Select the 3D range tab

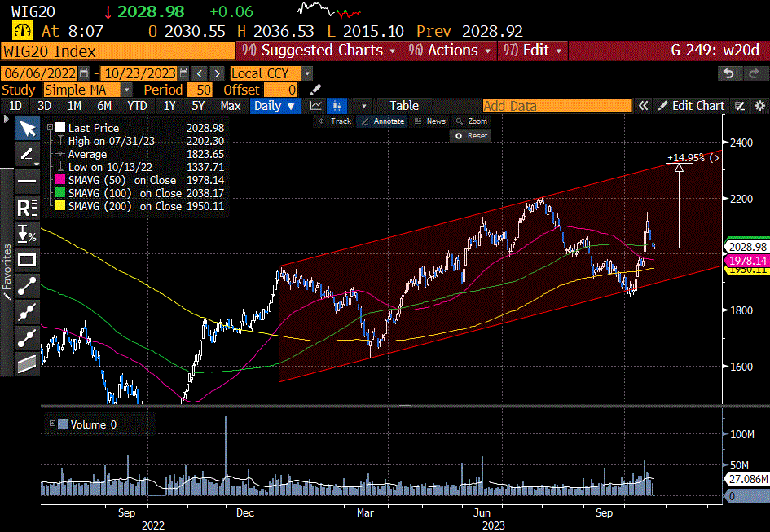coord(45,106)
